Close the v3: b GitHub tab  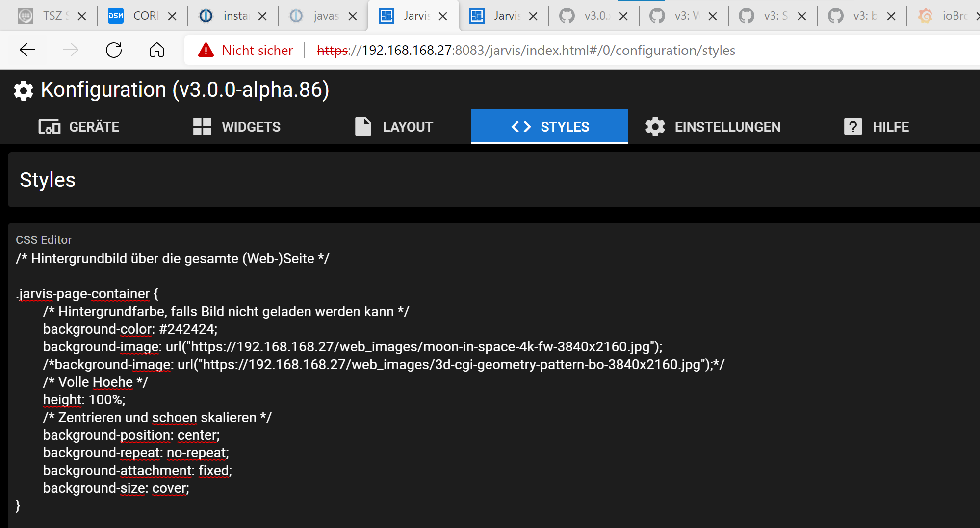pyautogui.click(x=891, y=16)
